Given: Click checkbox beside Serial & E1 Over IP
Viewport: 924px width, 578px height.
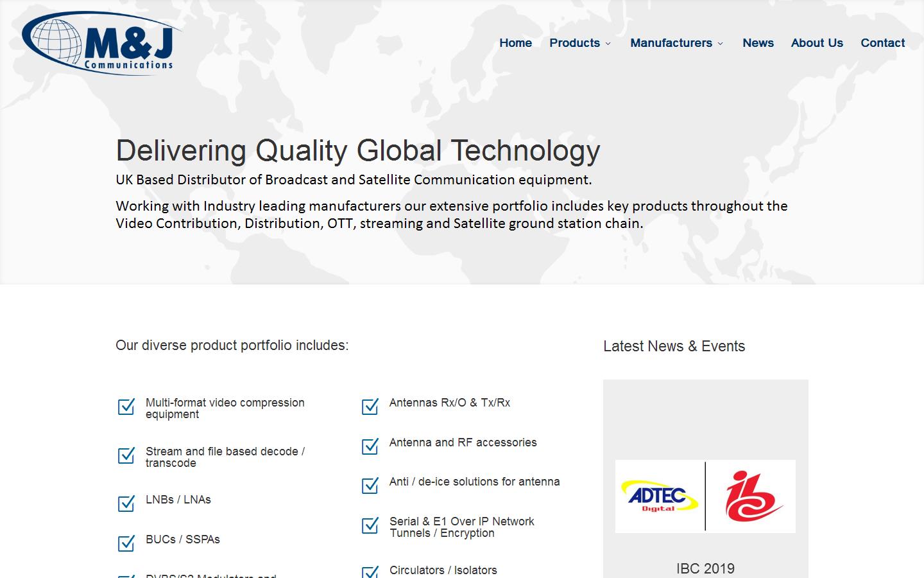Looking at the screenshot, I should coord(370,525).
